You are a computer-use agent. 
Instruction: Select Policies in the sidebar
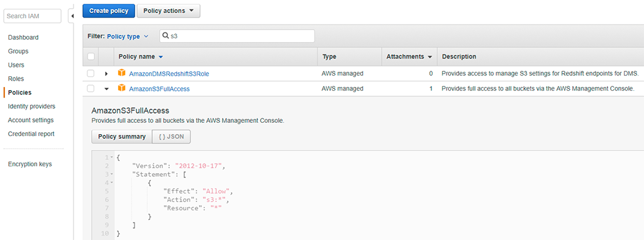click(x=19, y=93)
